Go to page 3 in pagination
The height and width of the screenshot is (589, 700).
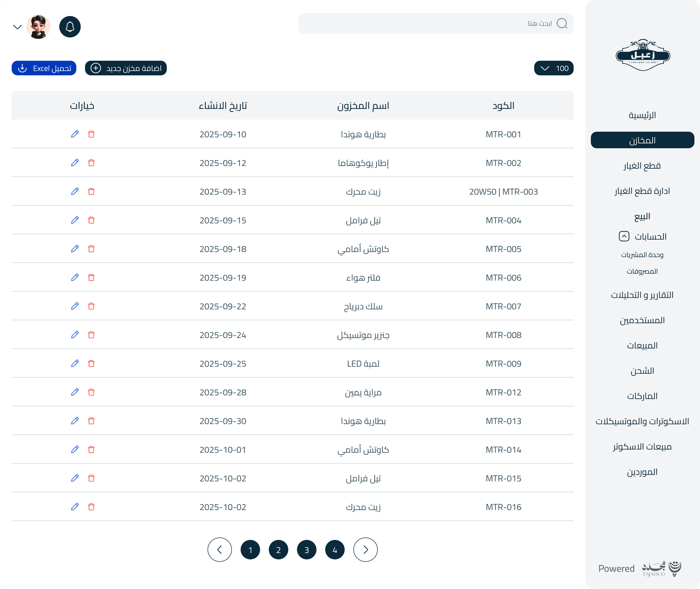[x=307, y=549]
